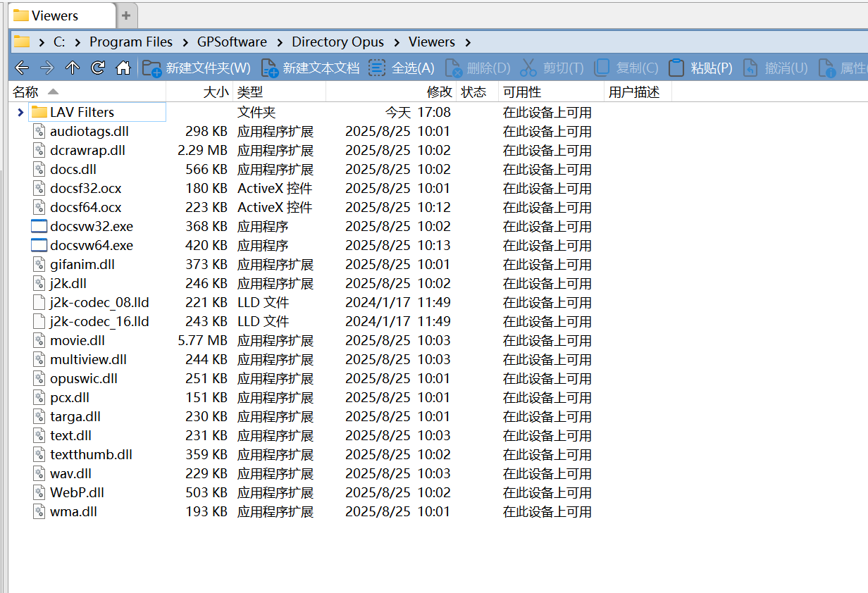Click the Forward navigation arrow
Image resolution: width=868 pixels, height=593 pixels.
[47, 68]
